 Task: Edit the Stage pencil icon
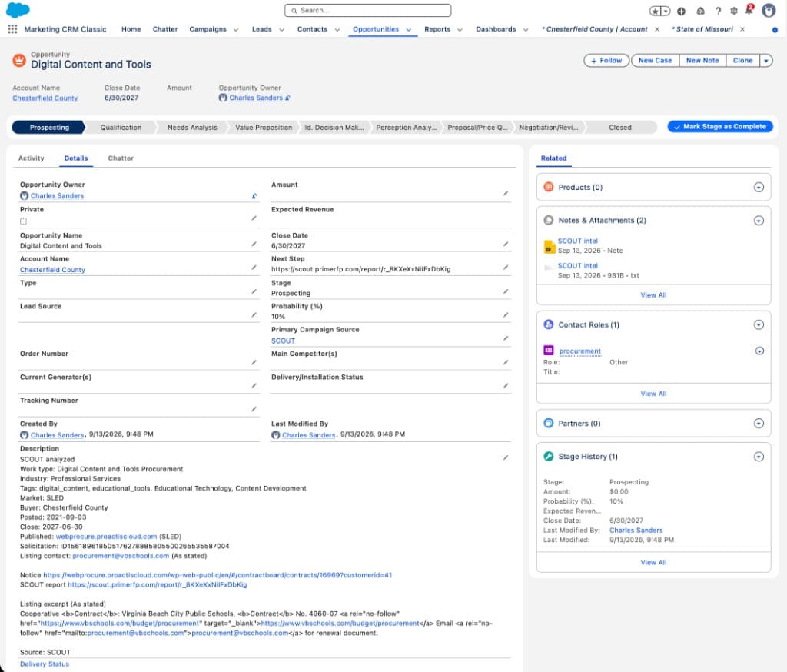(506, 292)
